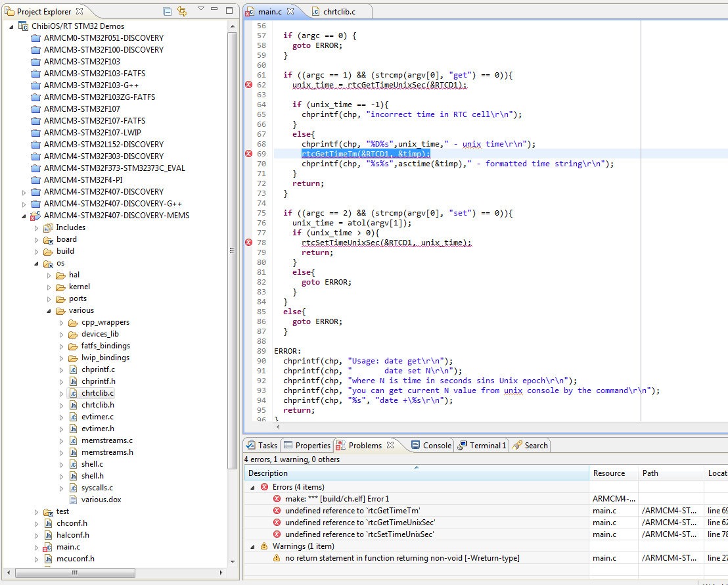
Task: Toggle Link with Editor in Project Explorer
Action: click(x=183, y=11)
